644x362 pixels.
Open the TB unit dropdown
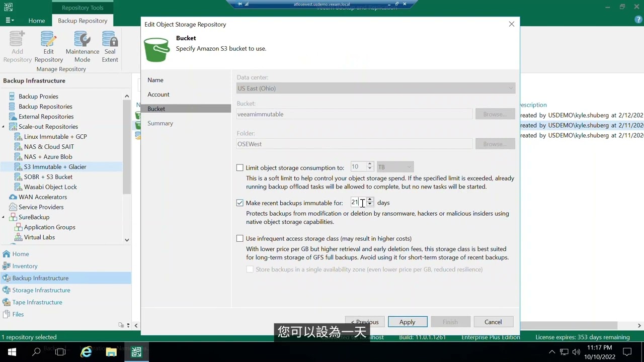395,167
